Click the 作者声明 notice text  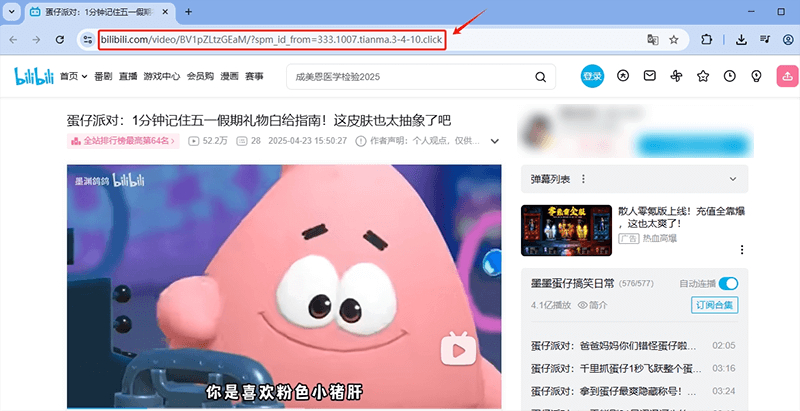[418, 141]
